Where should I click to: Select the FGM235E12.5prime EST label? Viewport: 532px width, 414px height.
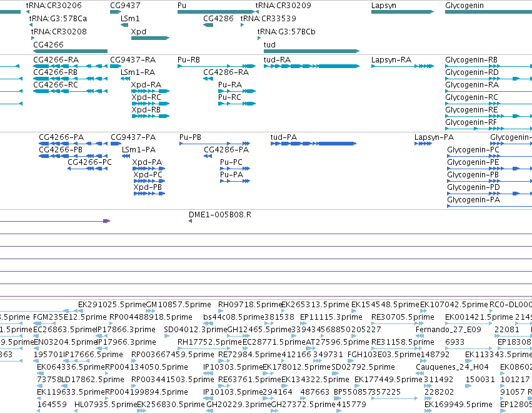coord(70,317)
